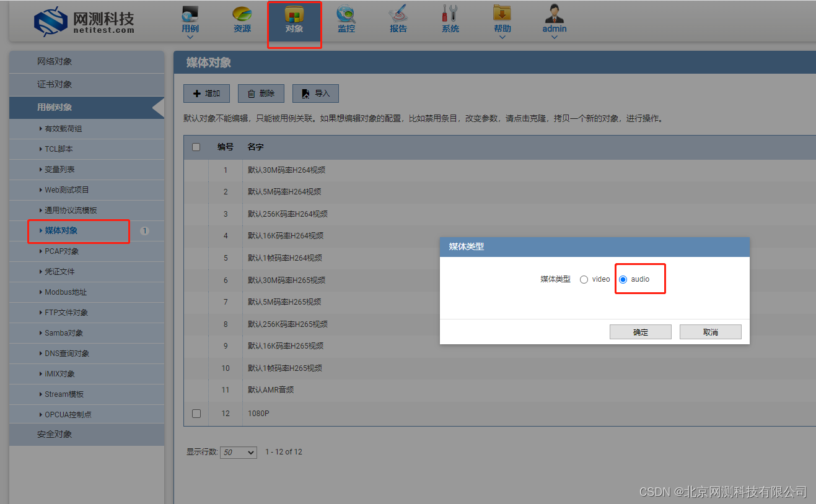Select the video media type radio
The width and height of the screenshot is (816, 504).
point(584,279)
